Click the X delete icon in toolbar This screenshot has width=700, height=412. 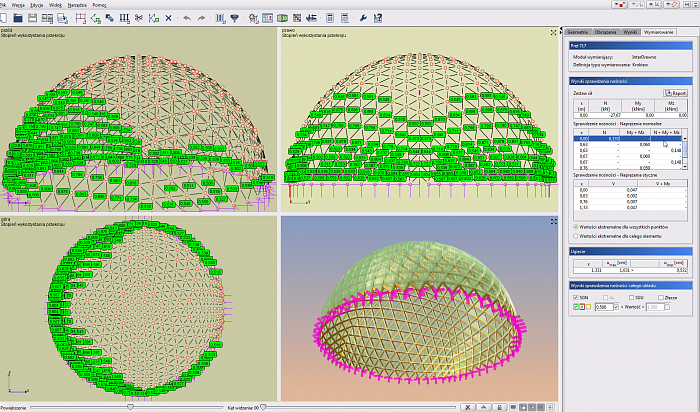pyautogui.click(x=168, y=18)
